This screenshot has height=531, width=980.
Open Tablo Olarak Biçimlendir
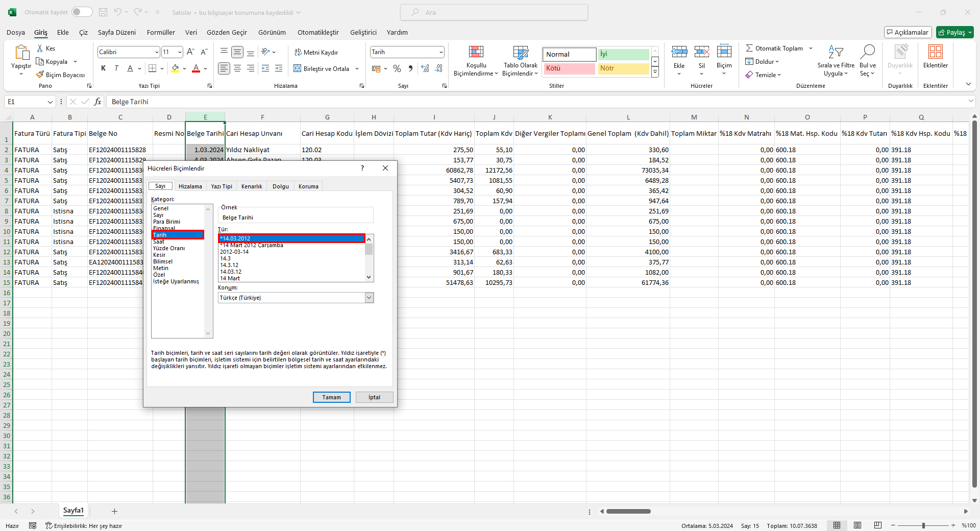click(520, 61)
